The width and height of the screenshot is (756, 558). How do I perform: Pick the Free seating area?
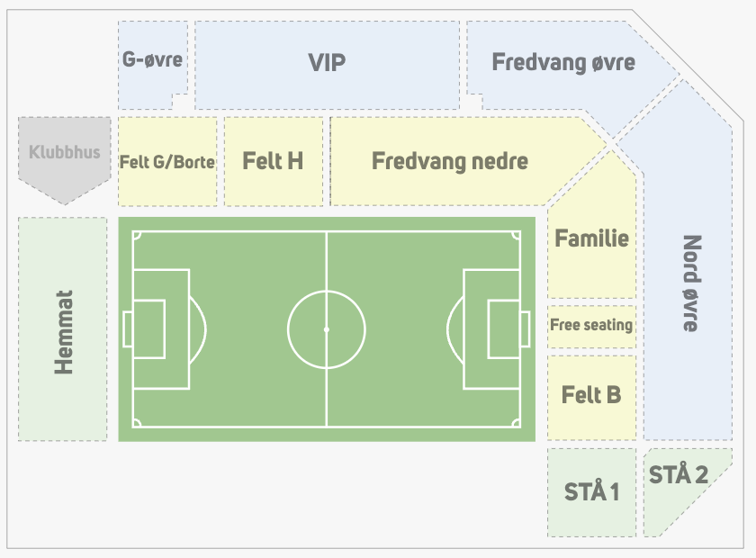[591, 326]
